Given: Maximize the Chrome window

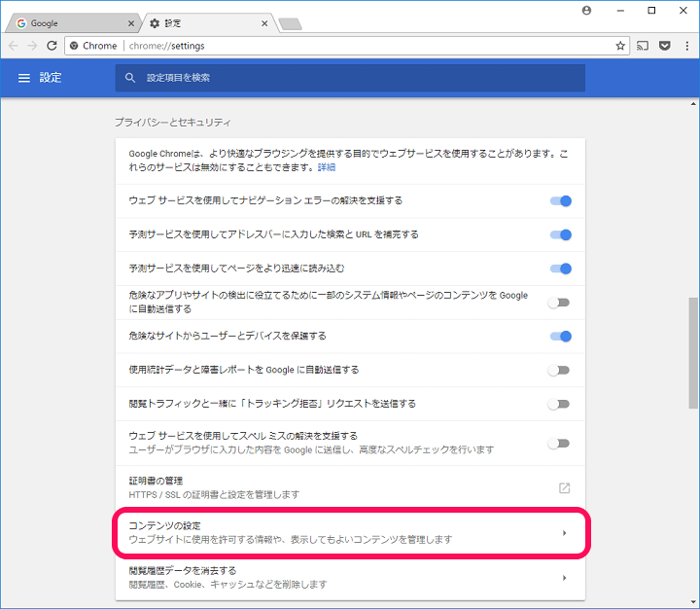Looking at the screenshot, I should [651, 11].
